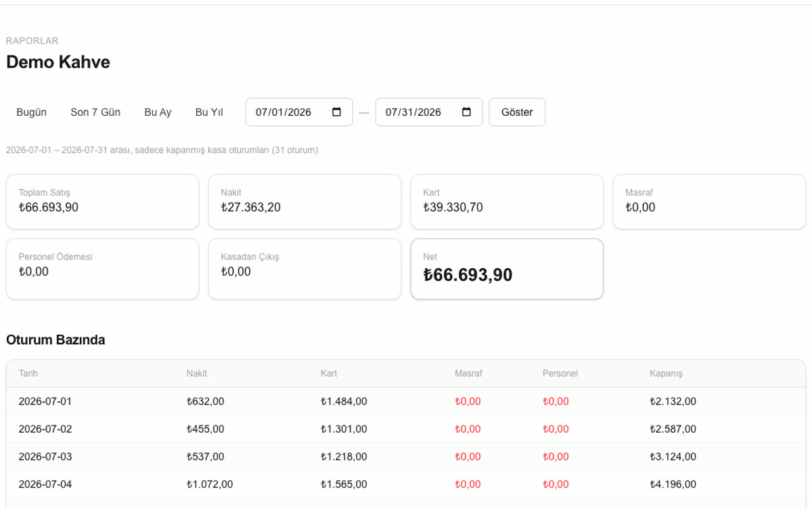Switch the range to Bu Yıl
812x508 pixels.
[209, 112]
